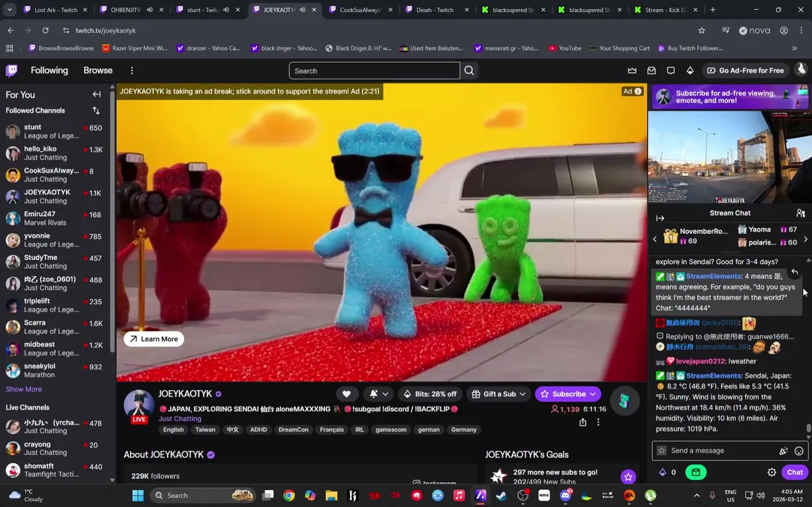This screenshot has height=507, width=812.
Task: Click the purple star goal icon
Action: (x=628, y=477)
